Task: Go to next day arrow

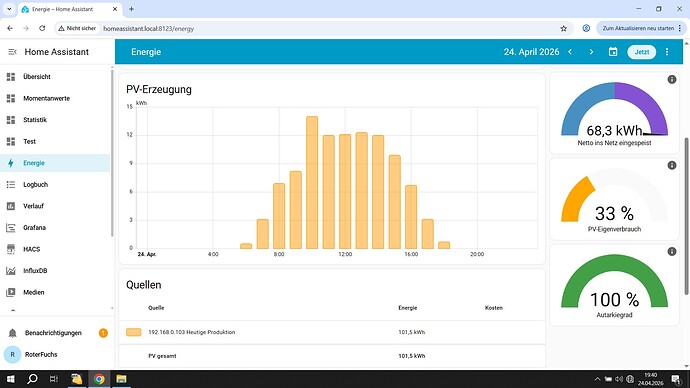Action: coord(591,52)
